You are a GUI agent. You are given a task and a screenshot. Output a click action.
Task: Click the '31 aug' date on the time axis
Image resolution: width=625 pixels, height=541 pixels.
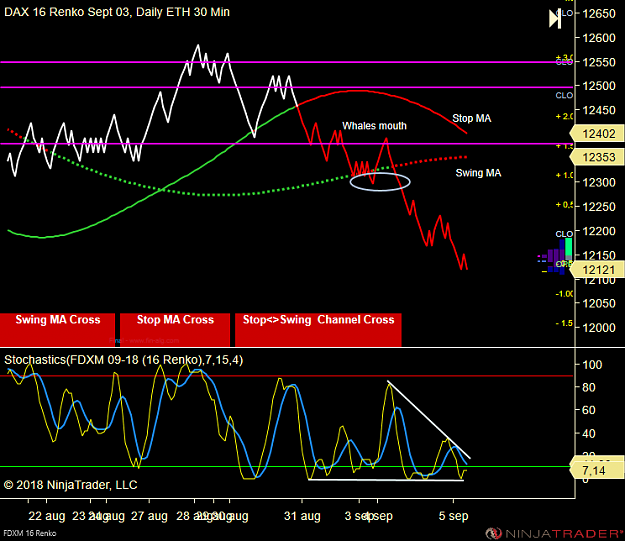302,516
